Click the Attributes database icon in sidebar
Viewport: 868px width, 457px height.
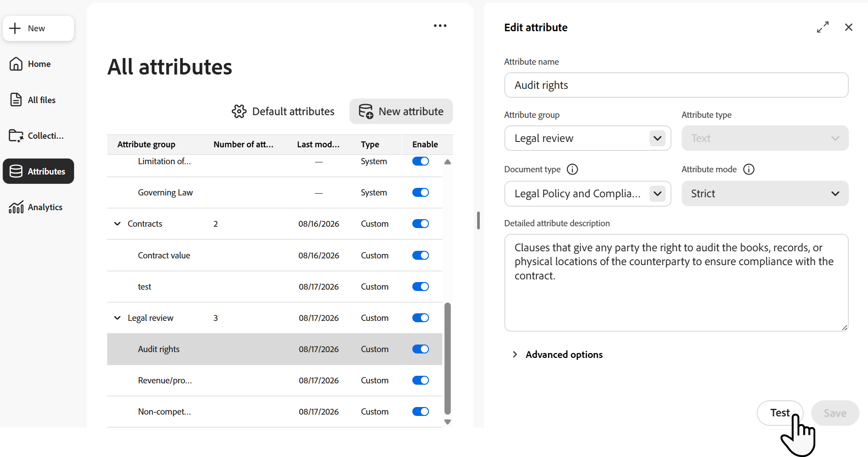16,171
